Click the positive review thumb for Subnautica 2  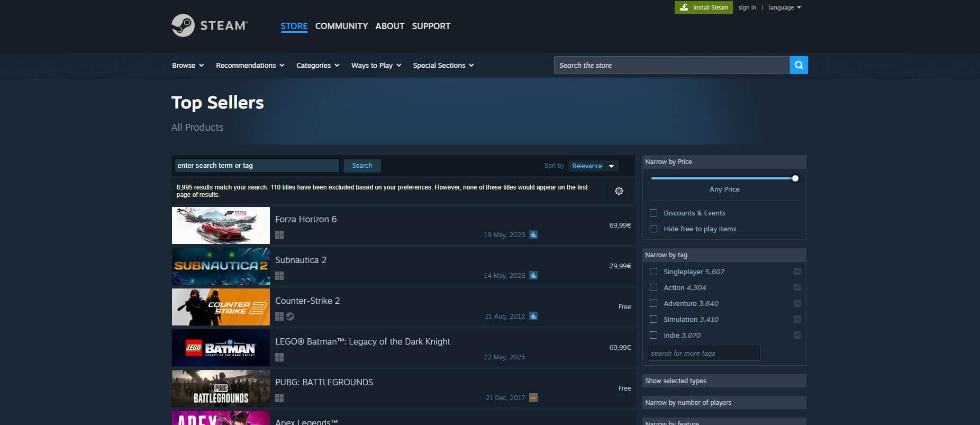point(533,275)
